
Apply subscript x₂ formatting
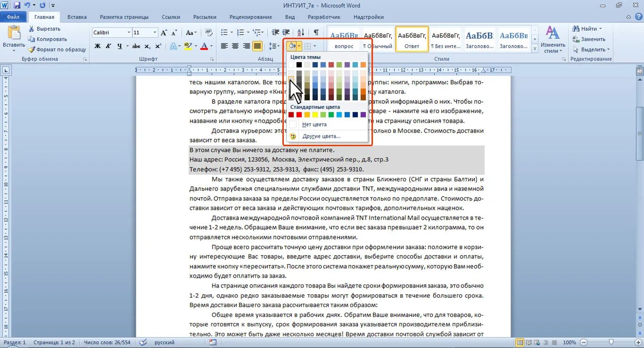pyautogui.click(x=148, y=46)
